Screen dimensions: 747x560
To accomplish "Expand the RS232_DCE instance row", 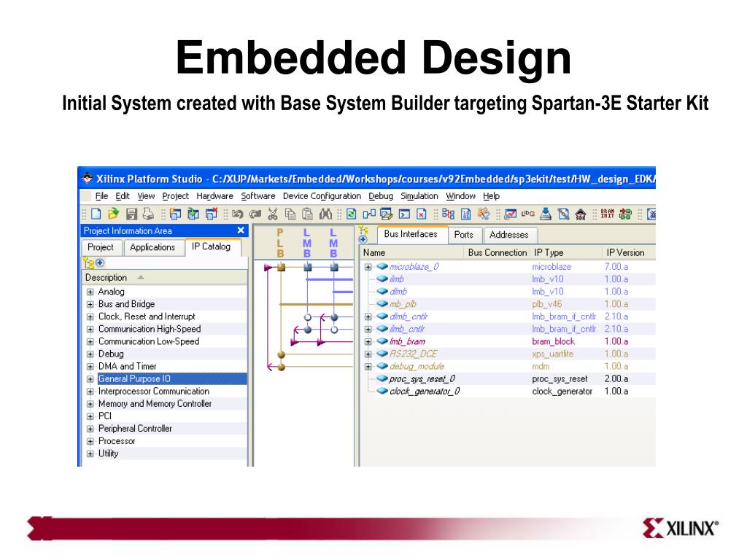I will (368, 354).
